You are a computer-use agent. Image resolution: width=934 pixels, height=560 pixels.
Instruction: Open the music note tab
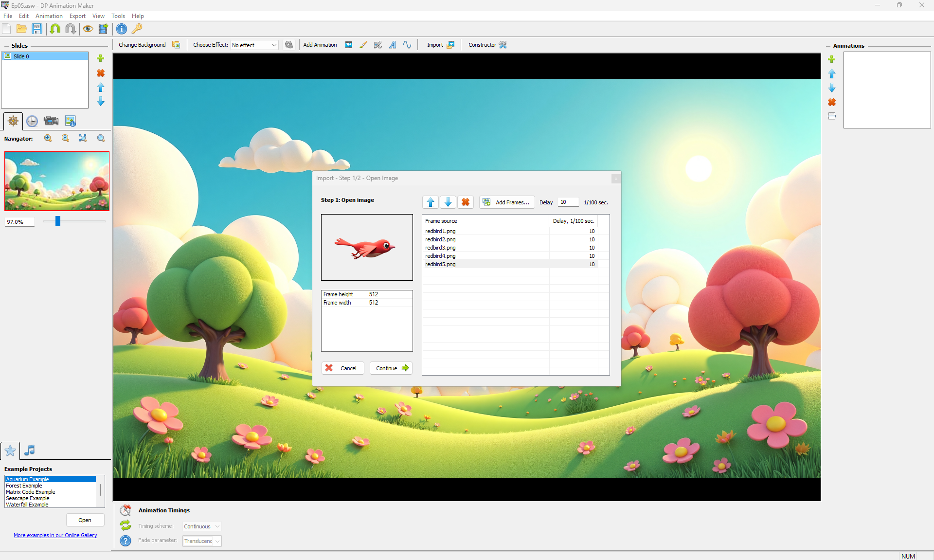pyautogui.click(x=30, y=451)
